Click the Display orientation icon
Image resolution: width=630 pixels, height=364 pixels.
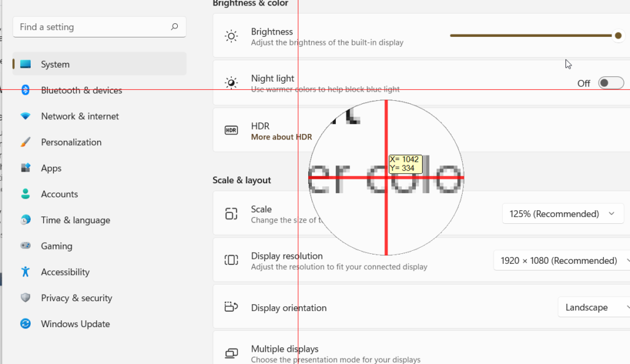click(x=231, y=307)
